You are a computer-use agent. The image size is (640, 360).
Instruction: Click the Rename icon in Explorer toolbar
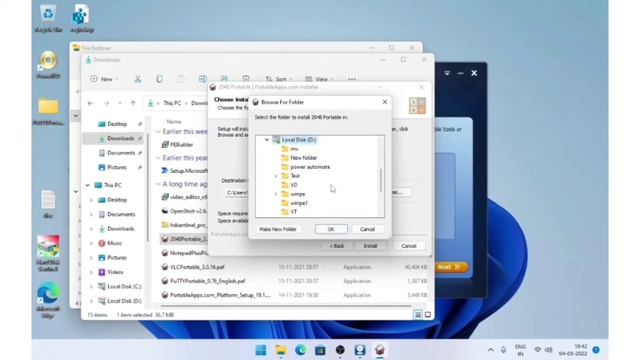202,79
